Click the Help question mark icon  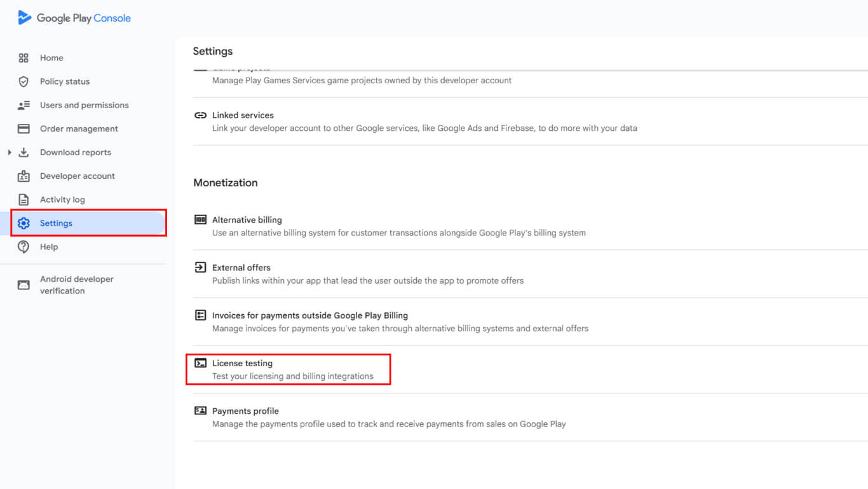24,247
